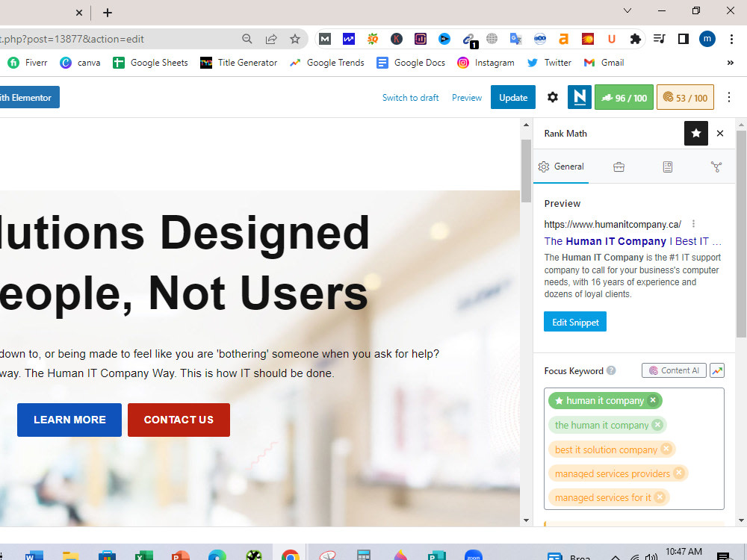Remove 'the human it company' keyword

tap(657, 425)
